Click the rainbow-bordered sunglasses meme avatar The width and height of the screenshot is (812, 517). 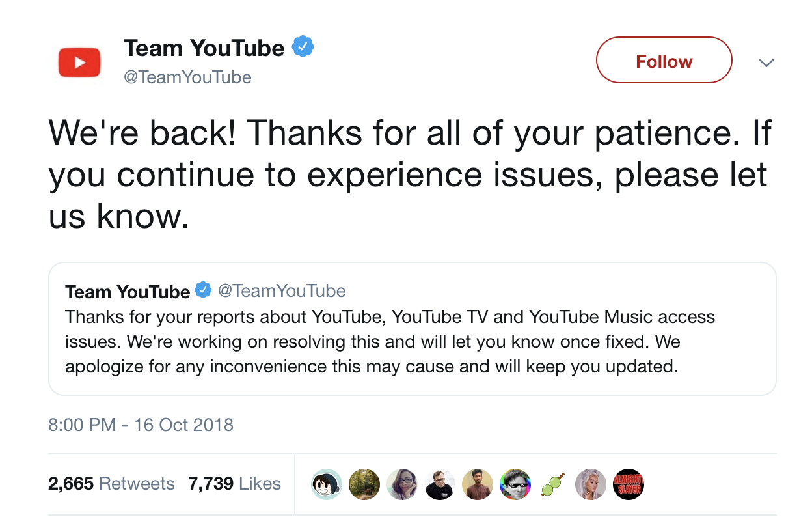(515, 484)
